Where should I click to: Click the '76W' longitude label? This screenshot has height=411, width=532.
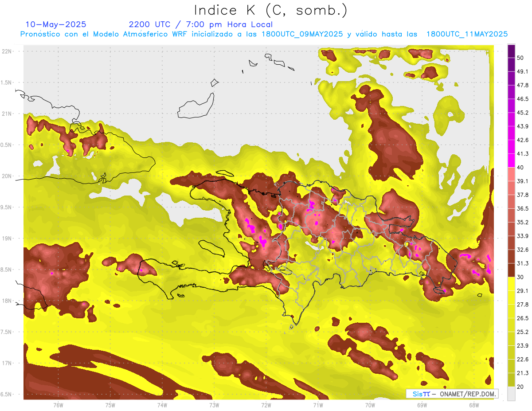[x=58, y=405]
